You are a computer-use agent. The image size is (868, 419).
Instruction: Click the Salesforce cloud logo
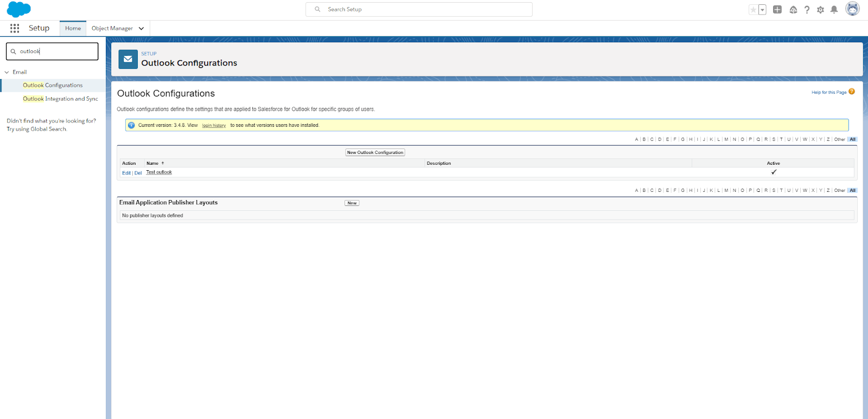click(x=19, y=9)
